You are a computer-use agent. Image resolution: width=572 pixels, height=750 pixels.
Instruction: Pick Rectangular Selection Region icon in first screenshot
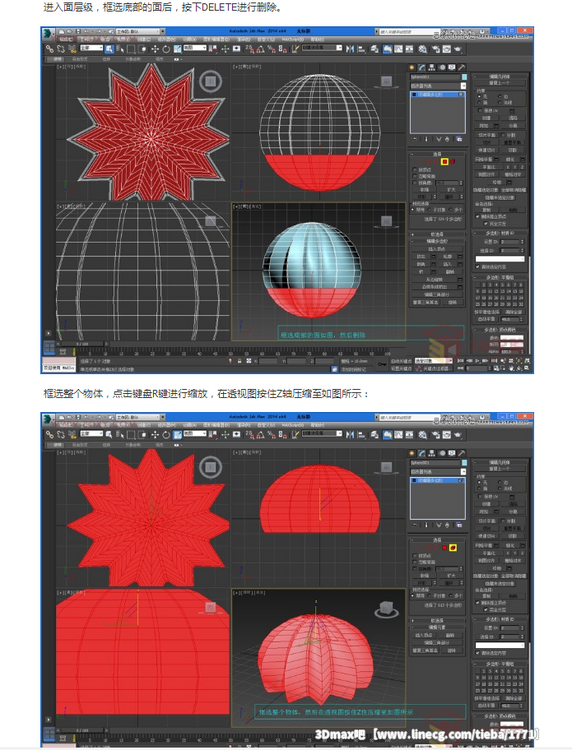(131, 49)
